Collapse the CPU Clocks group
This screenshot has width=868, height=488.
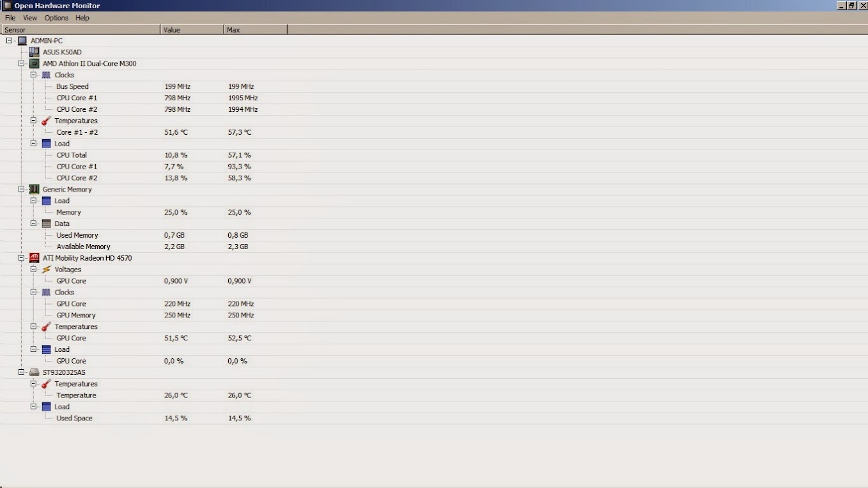click(33, 75)
